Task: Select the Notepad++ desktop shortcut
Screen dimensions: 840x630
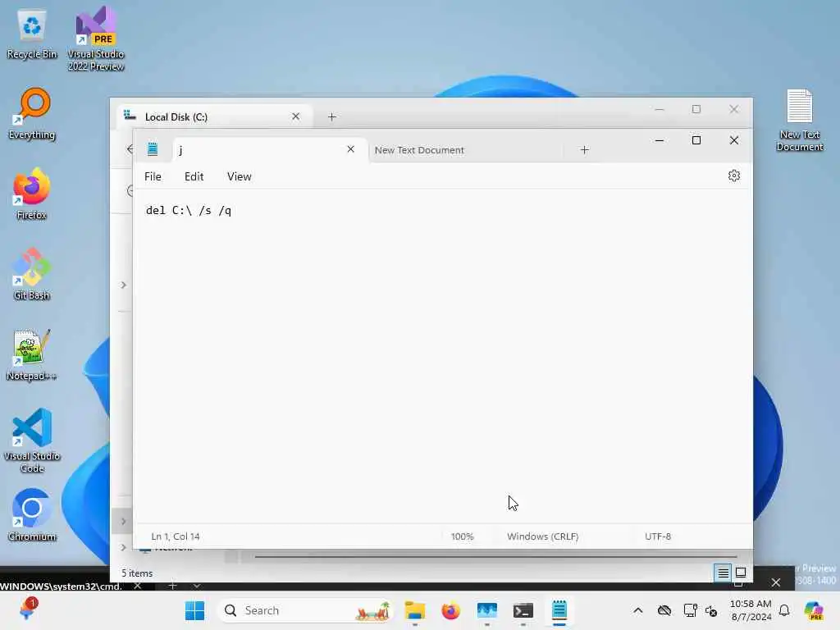Action: 32,354
